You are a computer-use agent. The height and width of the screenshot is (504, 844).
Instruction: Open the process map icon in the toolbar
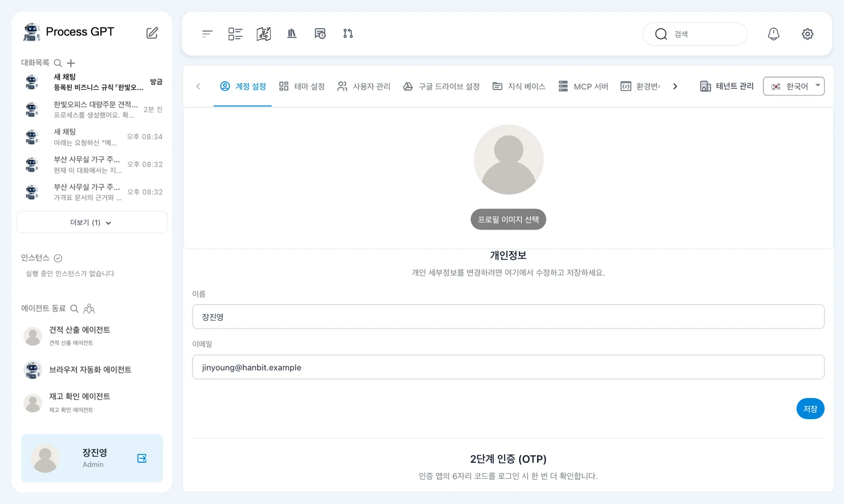pos(264,34)
